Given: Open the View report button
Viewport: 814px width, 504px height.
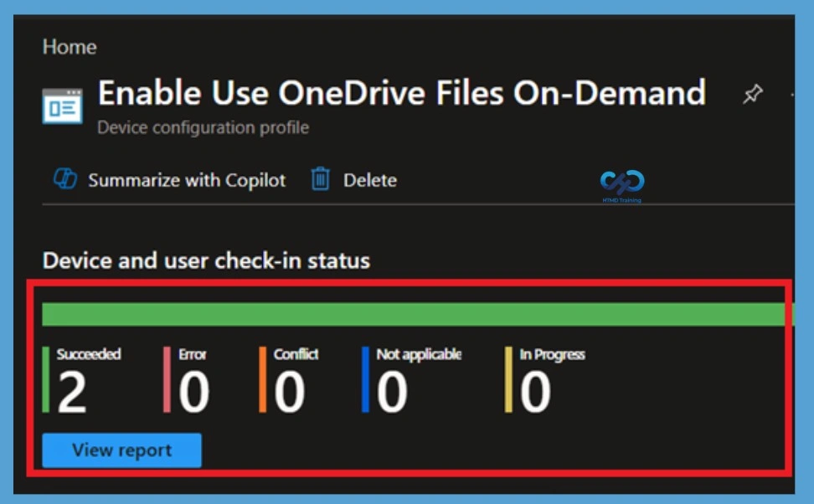Looking at the screenshot, I should coord(122,450).
